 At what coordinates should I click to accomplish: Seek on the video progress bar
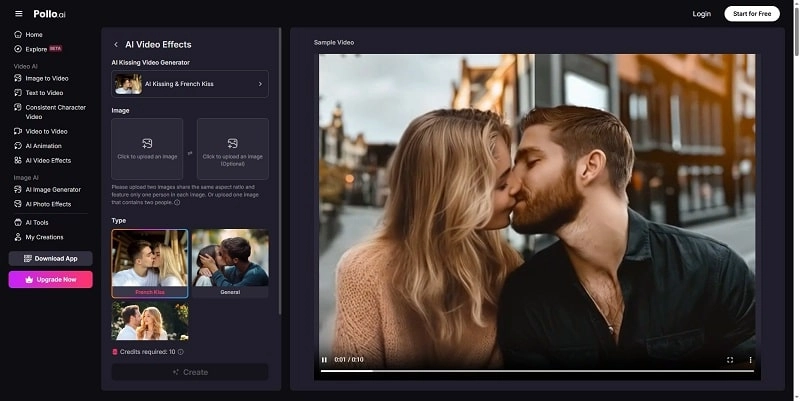pyautogui.click(x=537, y=371)
